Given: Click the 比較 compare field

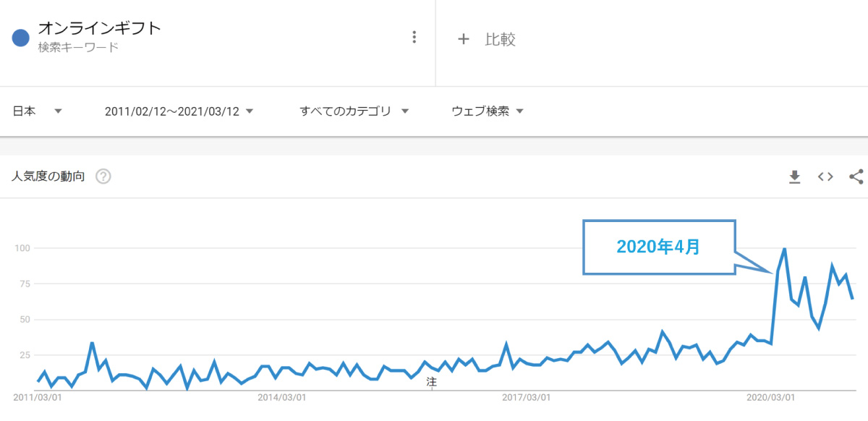Looking at the screenshot, I should pyautogui.click(x=500, y=39).
